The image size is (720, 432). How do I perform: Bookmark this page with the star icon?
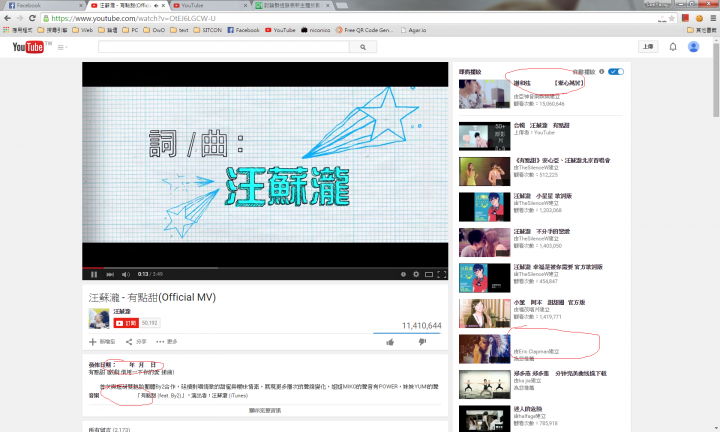(672, 18)
